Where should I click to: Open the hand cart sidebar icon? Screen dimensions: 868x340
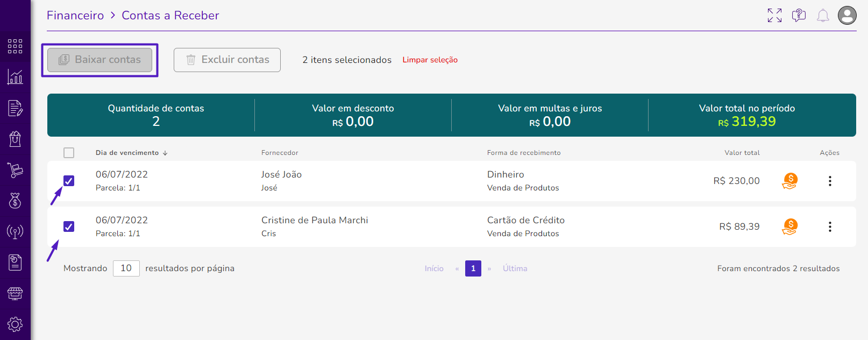[15, 170]
